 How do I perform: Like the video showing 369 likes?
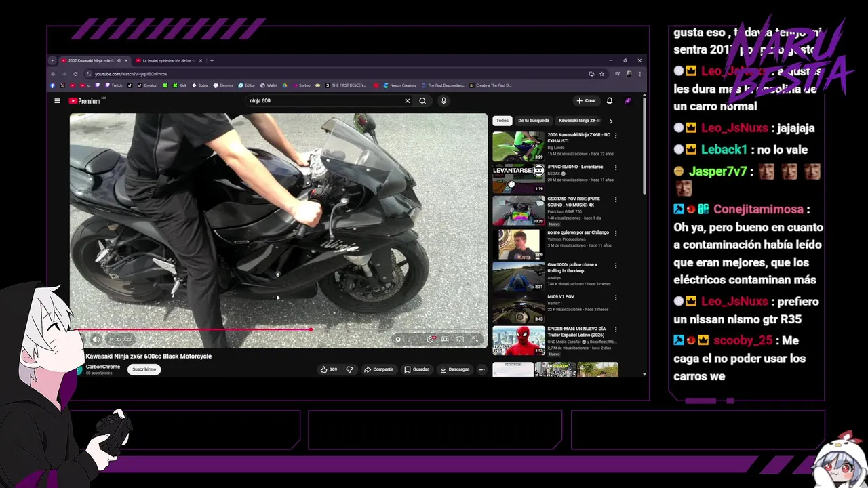pos(329,369)
